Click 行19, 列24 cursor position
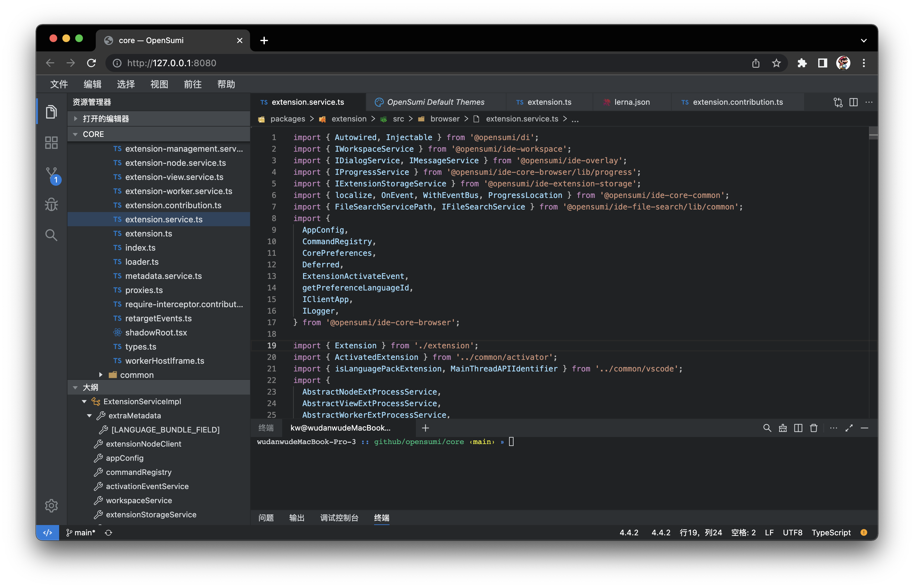 (x=700, y=533)
